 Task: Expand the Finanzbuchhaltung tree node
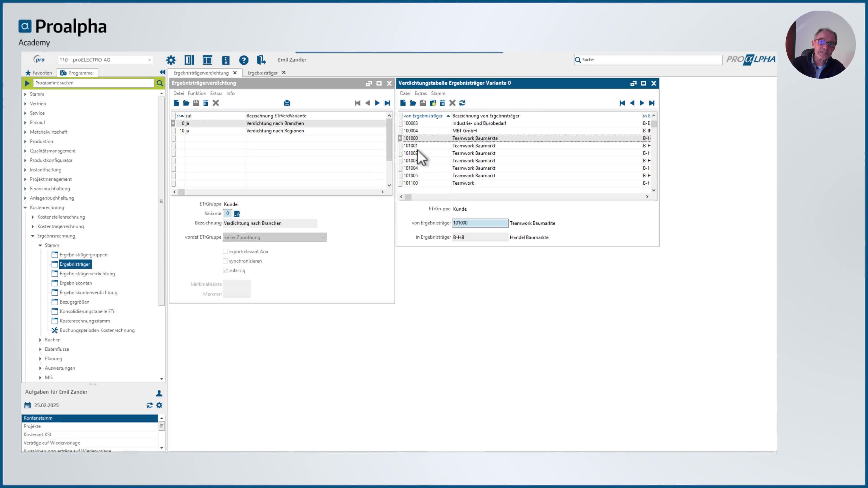[x=26, y=189]
